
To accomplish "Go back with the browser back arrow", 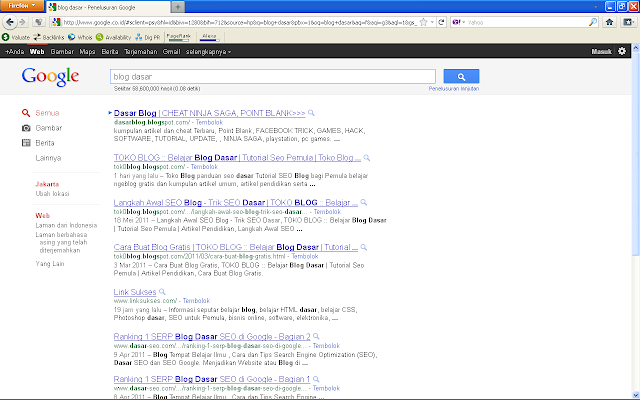I will point(9,22).
